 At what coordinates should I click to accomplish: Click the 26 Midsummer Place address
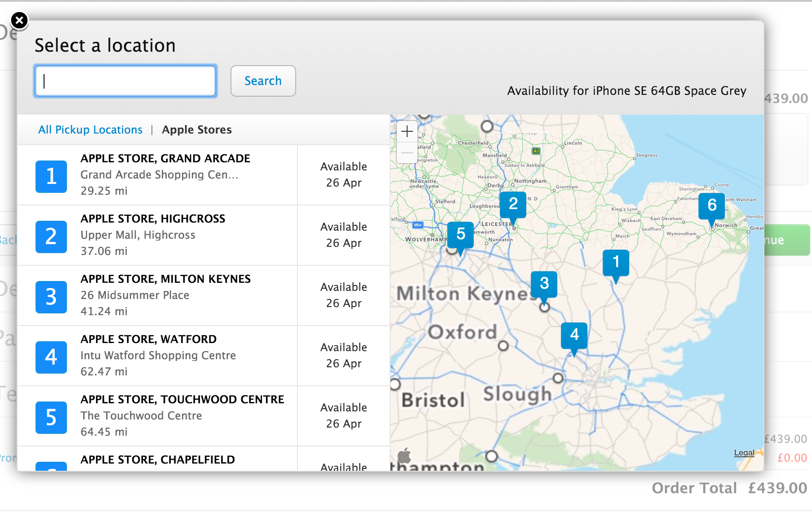coord(135,295)
